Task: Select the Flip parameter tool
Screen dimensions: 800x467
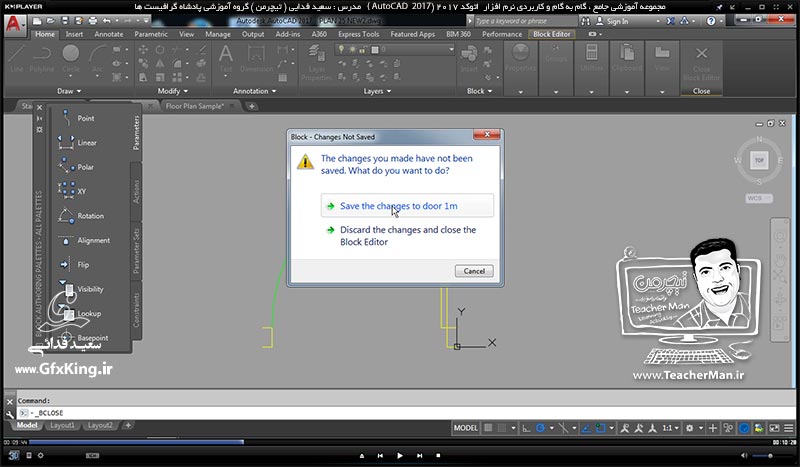Action: (74, 264)
